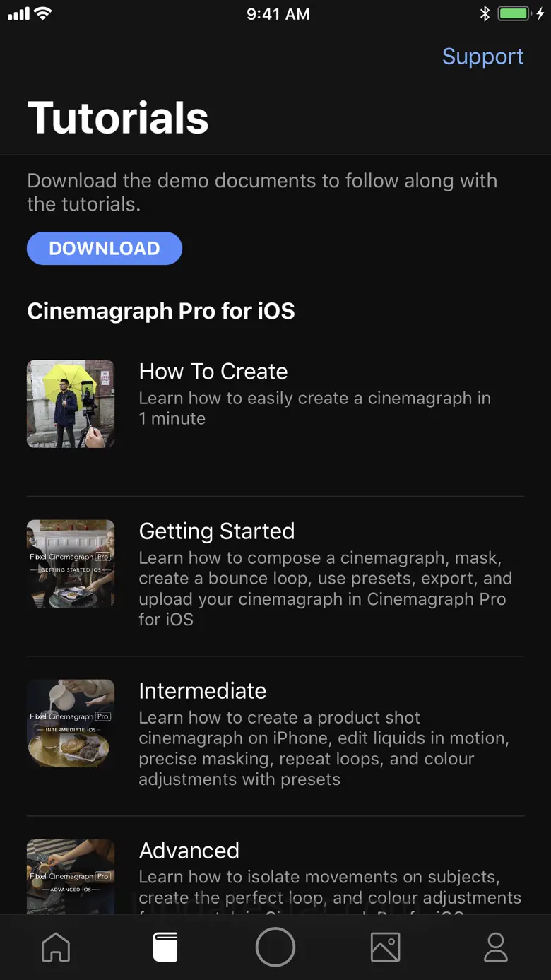Open the Gallery image tab icon
Screen dimensions: 551x980
point(385,947)
